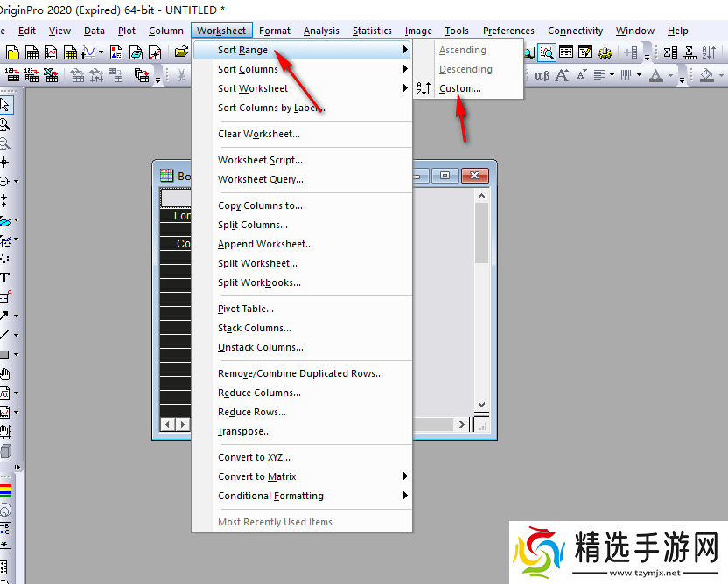The width and height of the screenshot is (728, 584).
Task: Click the increase font size icon
Action: click(562, 75)
